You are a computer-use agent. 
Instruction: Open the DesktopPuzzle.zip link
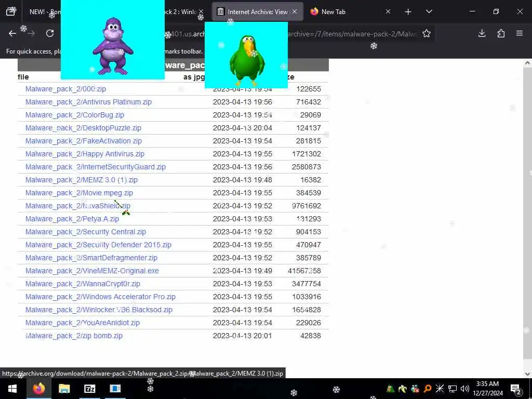point(83,128)
